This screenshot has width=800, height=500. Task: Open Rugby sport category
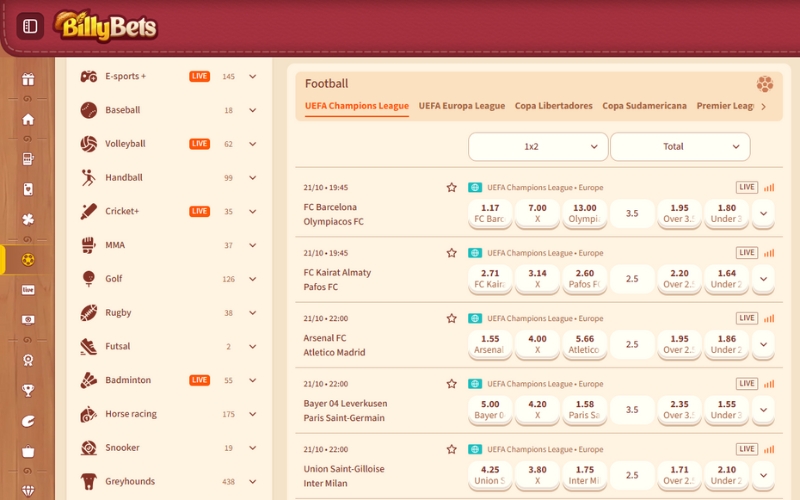(169, 313)
